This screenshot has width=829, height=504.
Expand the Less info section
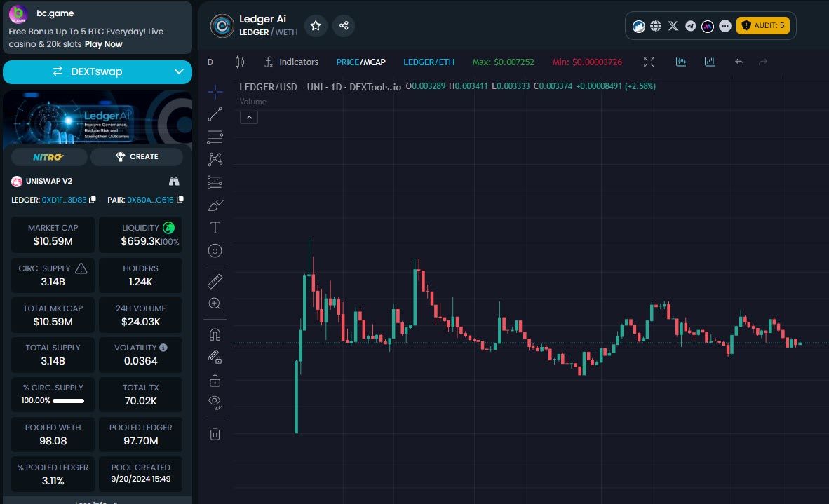click(x=97, y=500)
